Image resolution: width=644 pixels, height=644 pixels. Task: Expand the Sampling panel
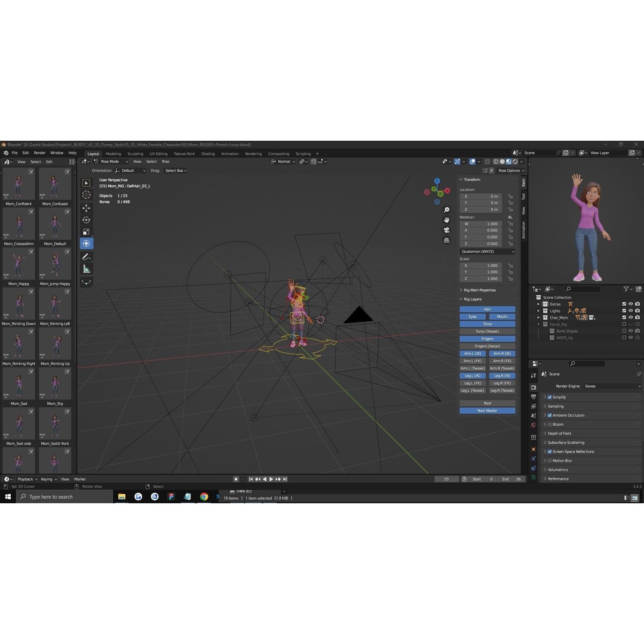pyautogui.click(x=592, y=406)
